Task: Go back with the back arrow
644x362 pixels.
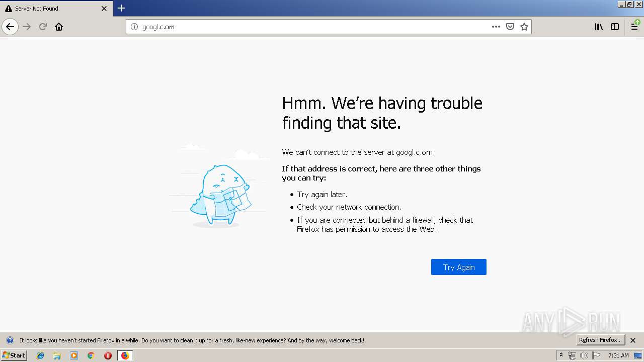Action: pos(10,27)
